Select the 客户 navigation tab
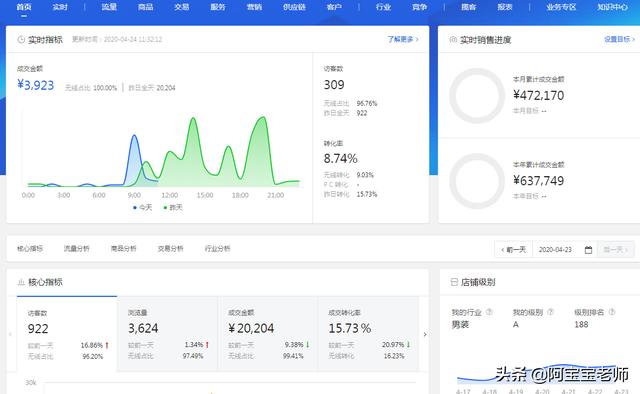This screenshot has height=394, width=640. pyautogui.click(x=334, y=7)
